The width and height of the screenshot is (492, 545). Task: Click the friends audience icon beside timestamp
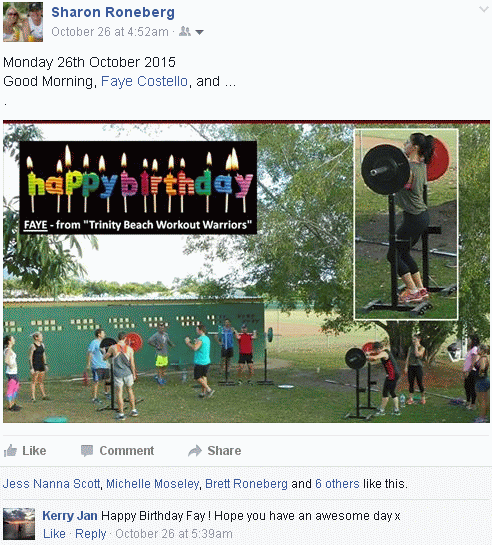tap(185, 32)
